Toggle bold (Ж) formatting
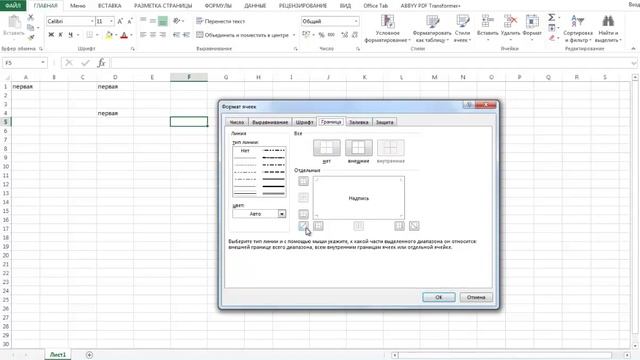The height and width of the screenshot is (360, 640). 51,35
